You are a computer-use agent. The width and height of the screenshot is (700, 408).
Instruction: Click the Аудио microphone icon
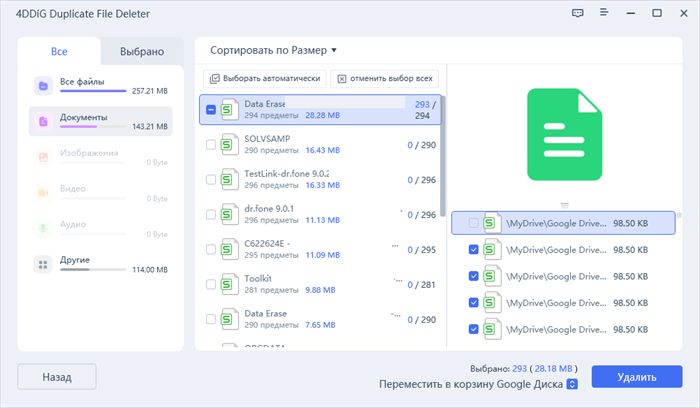coord(43,229)
